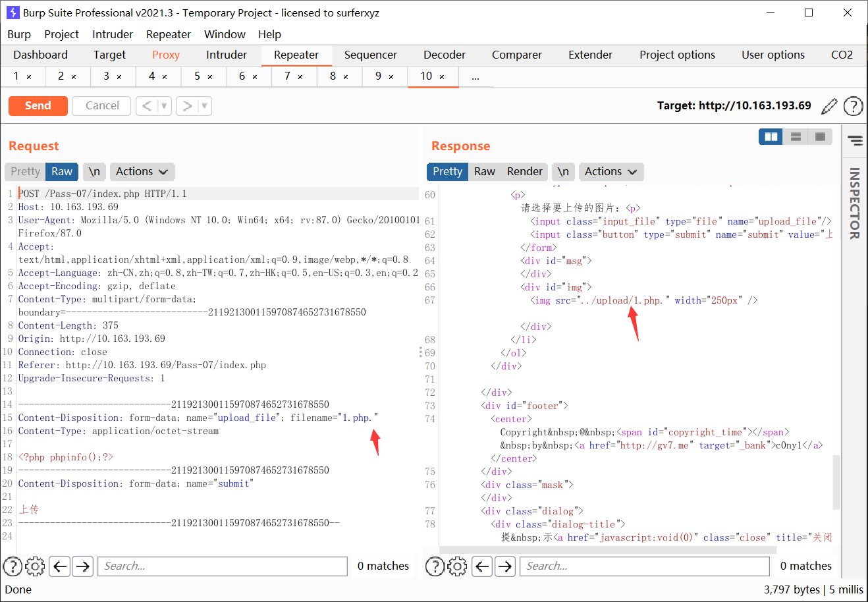
Task: Click the orange Send button
Action: coord(38,105)
